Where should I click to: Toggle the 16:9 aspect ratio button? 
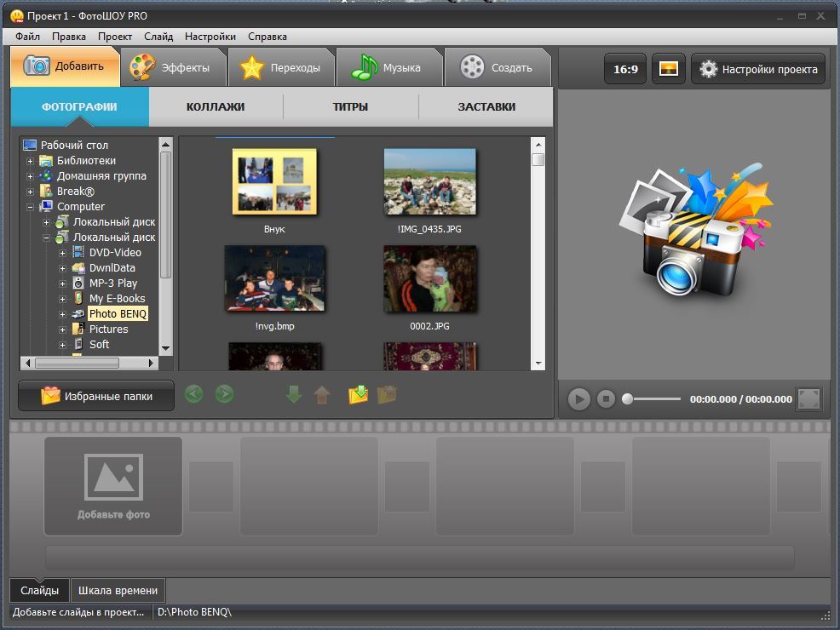625,69
